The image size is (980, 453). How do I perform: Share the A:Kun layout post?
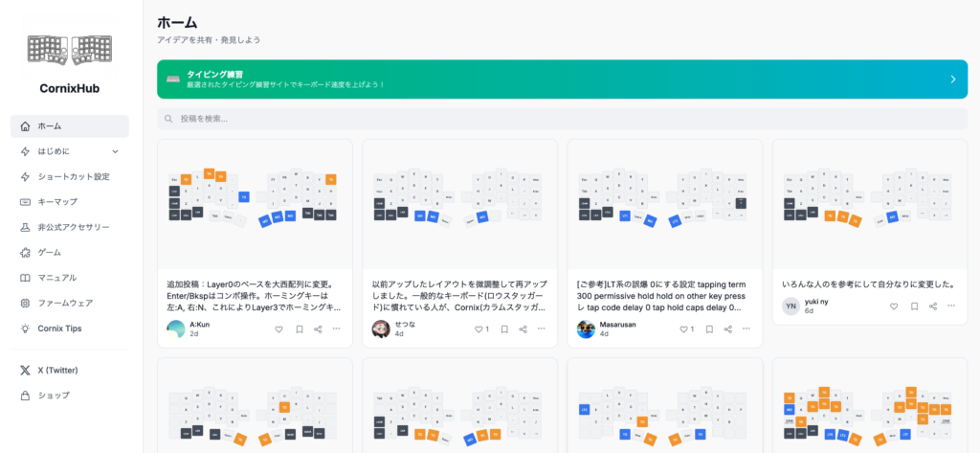click(318, 328)
